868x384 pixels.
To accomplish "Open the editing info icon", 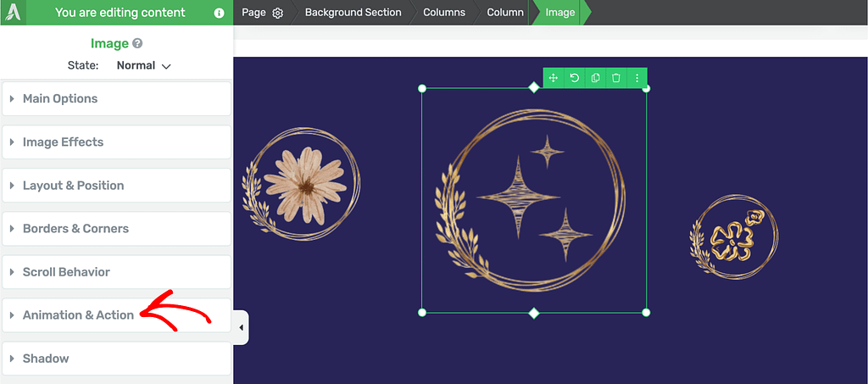I will click(220, 14).
